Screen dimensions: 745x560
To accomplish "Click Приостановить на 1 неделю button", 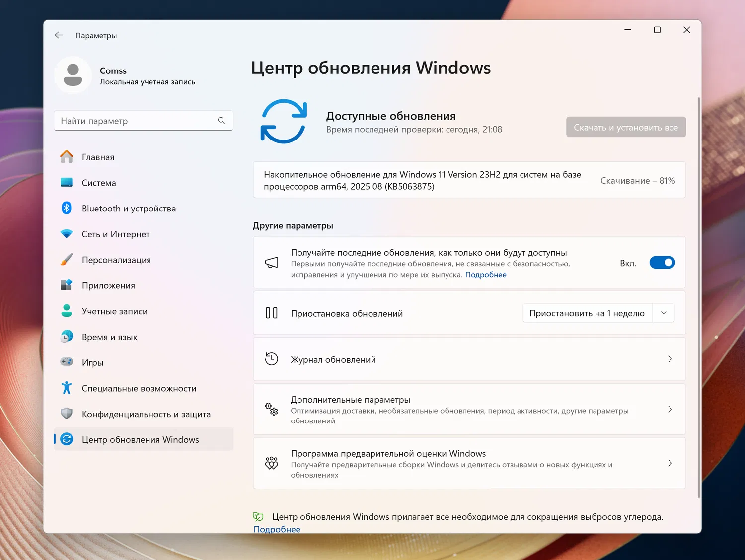I will (587, 313).
